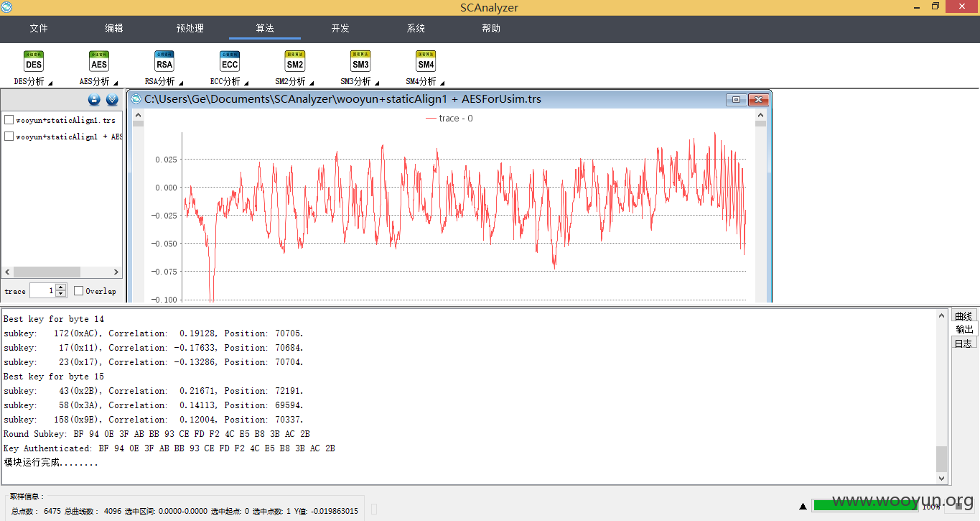Check the wooyun+staticAlign1.trs checkbox
This screenshot has height=521, width=980.
pyautogui.click(x=9, y=120)
